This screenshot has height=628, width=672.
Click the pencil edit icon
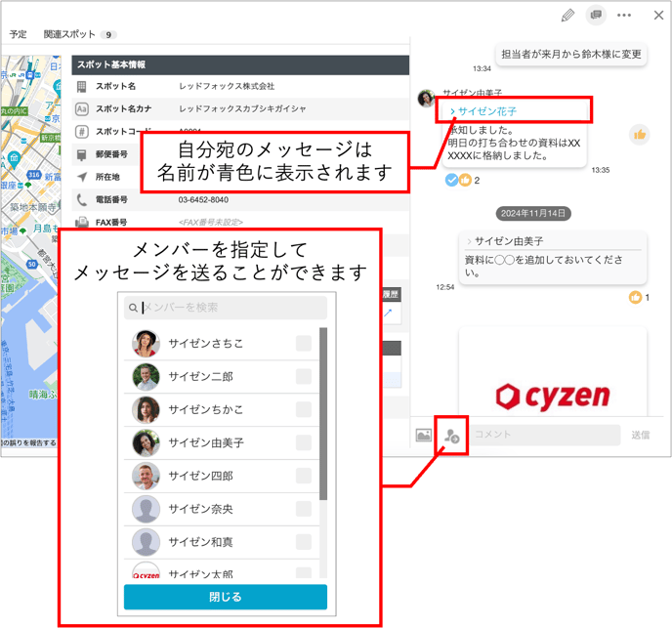[x=567, y=16]
